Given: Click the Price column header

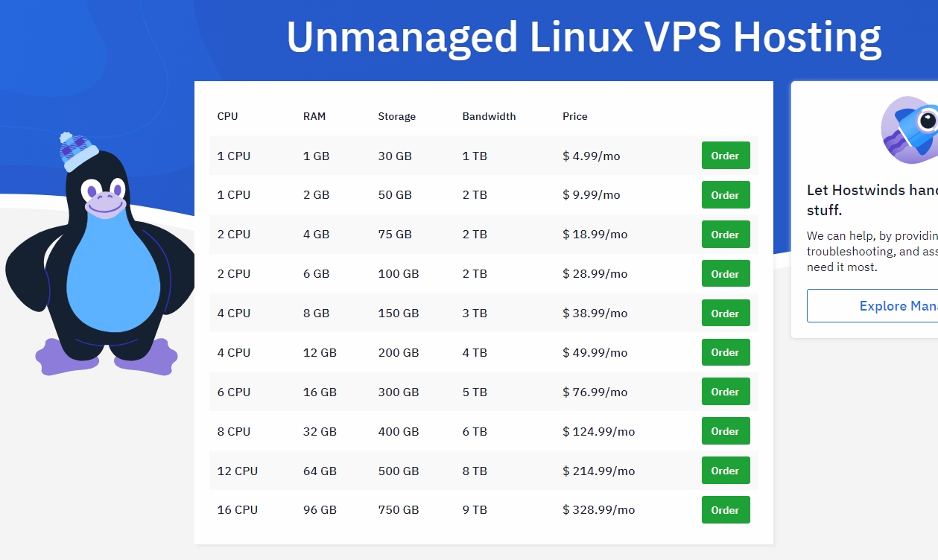Looking at the screenshot, I should [x=575, y=116].
